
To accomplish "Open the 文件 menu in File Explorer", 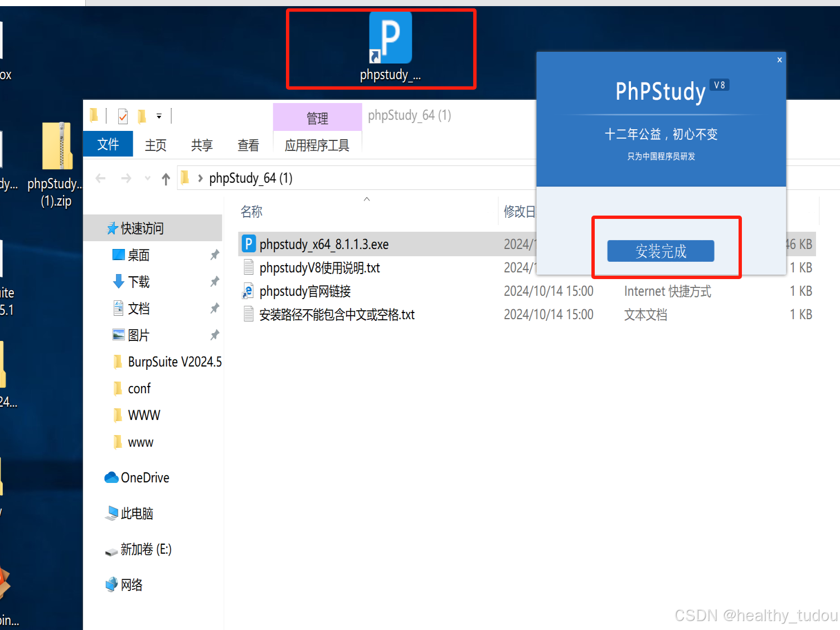I will click(x=108, y=144).
